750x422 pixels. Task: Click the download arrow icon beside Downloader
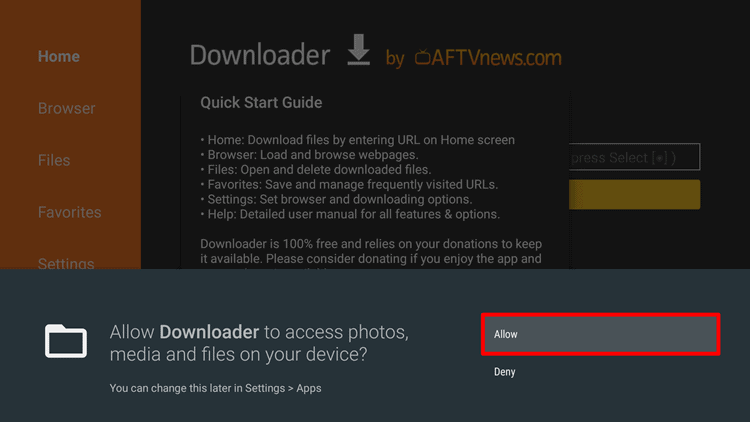point(359,53)
